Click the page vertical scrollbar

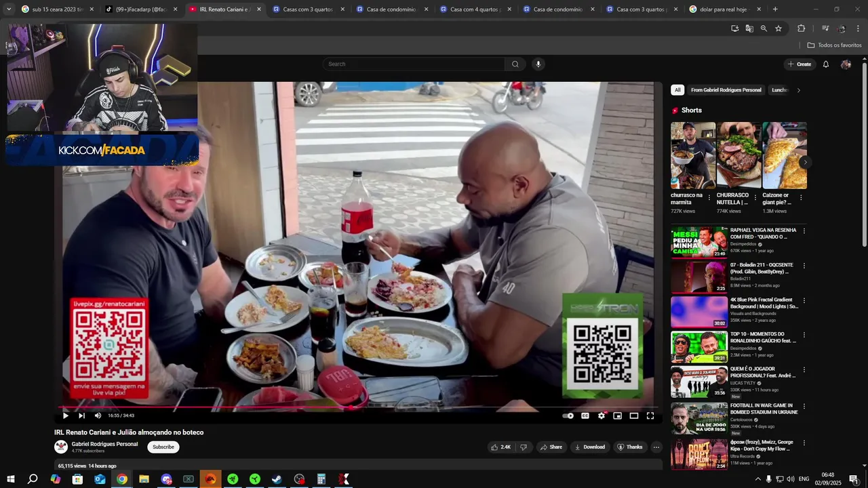[864, 155]
